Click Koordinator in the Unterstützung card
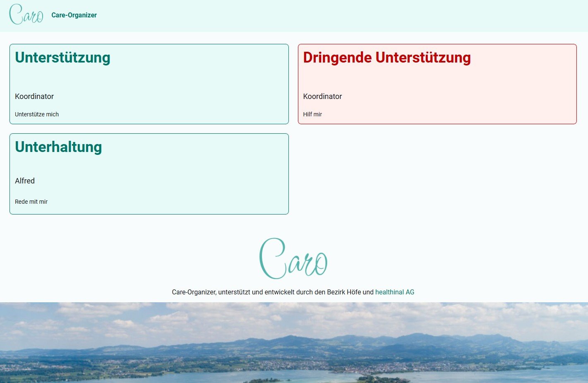 click(34, 96)
